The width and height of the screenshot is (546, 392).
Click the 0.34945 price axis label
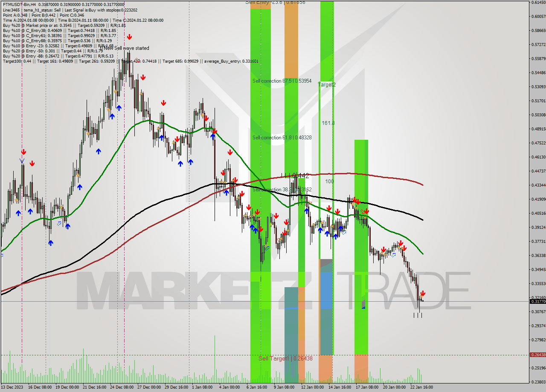[538, 270]
